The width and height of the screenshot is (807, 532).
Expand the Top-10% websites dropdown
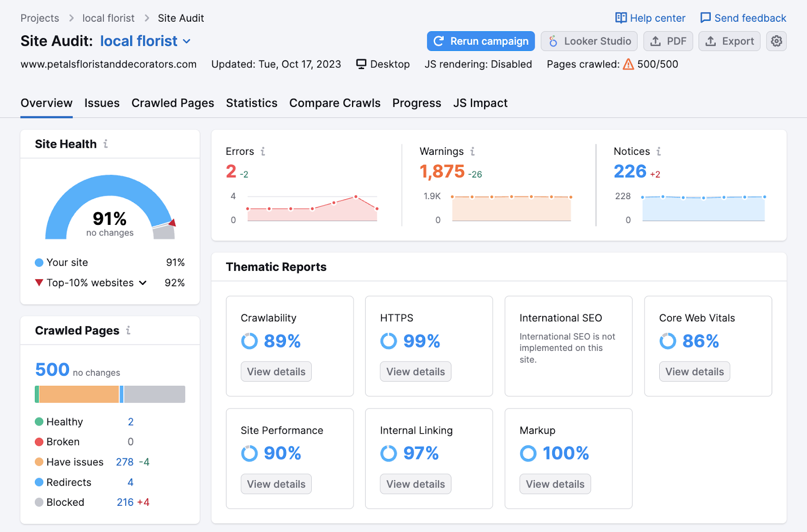[x=143, y=283]
